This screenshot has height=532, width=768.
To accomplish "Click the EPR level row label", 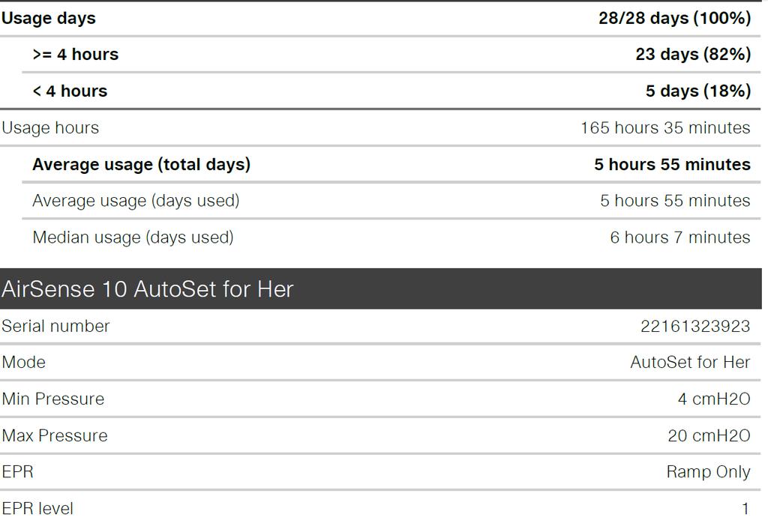I will point(37,509).
